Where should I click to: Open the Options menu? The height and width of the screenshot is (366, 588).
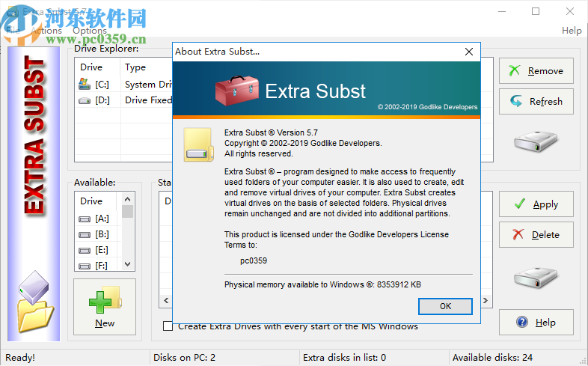[90, 31]
